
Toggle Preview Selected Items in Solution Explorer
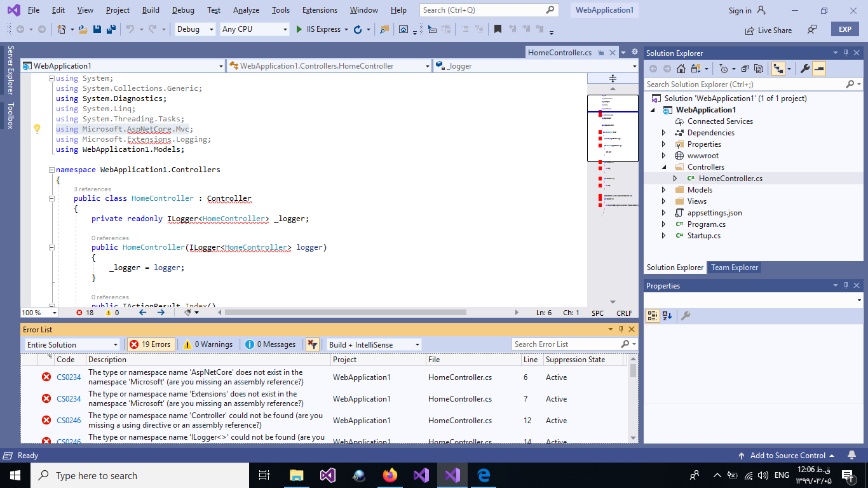point(818,69)
